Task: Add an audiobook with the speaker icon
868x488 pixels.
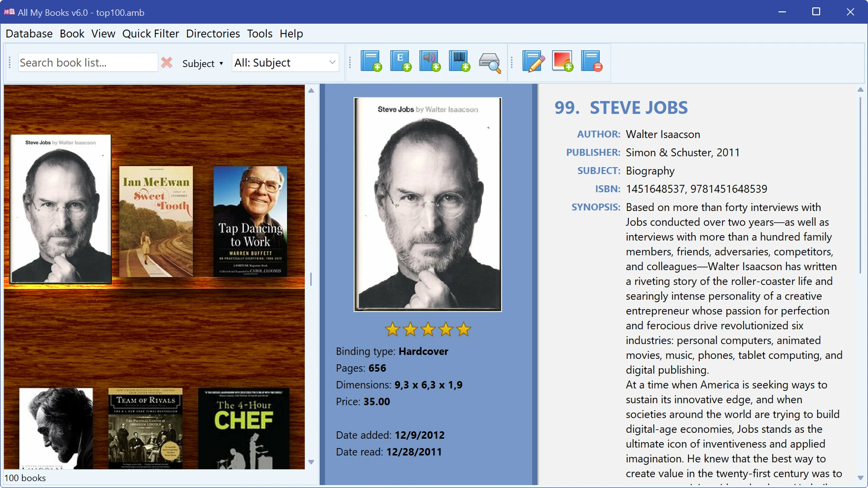Action: point(430,62)
